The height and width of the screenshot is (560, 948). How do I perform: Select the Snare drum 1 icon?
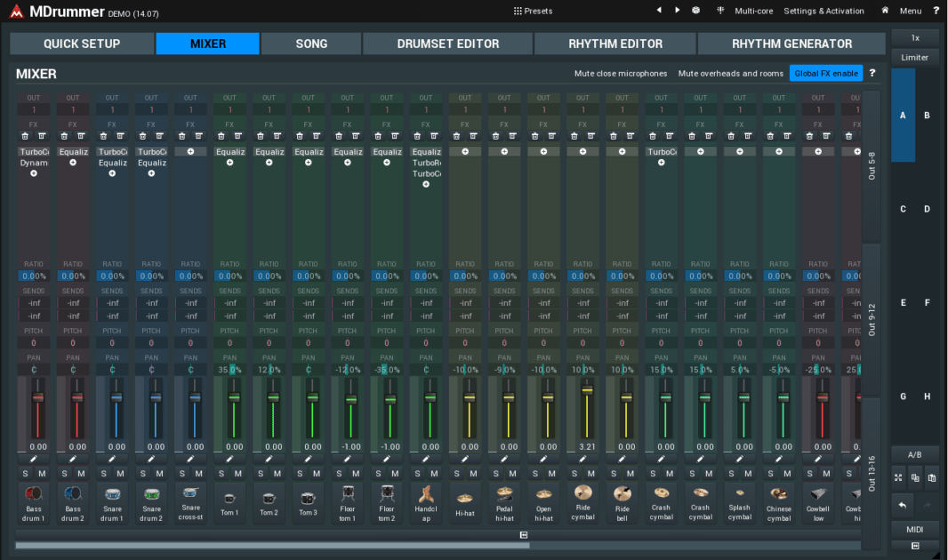(x=112, y=494)
